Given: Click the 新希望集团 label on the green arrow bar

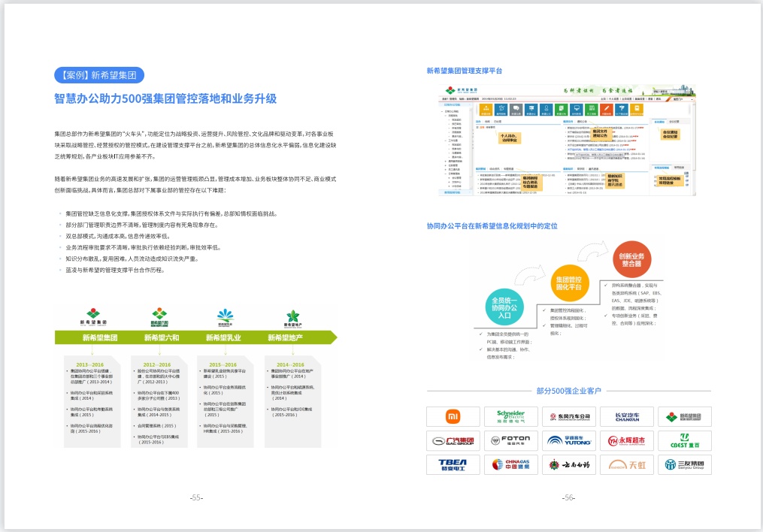Looking at the screenshot, I should pos(100,337).
